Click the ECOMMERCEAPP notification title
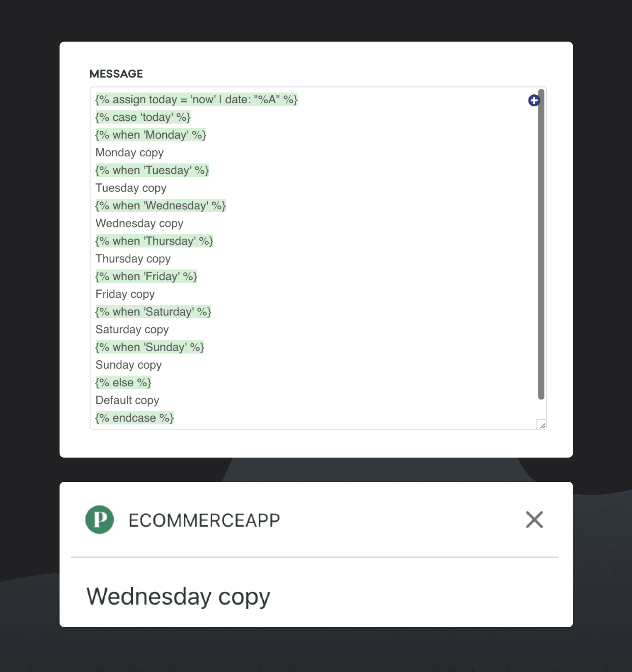Image resolution: width=632 pixels, height=672 pixels. click(204, 520)
